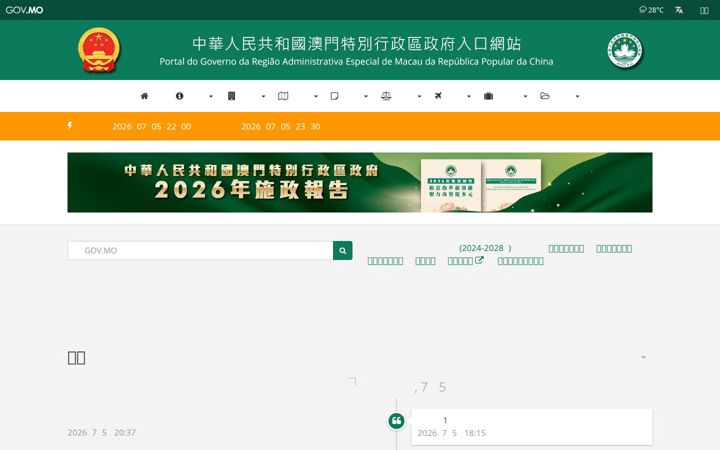Open the briefcase icon menu
This screenshot has width=720, height=450.
[489, 96]
